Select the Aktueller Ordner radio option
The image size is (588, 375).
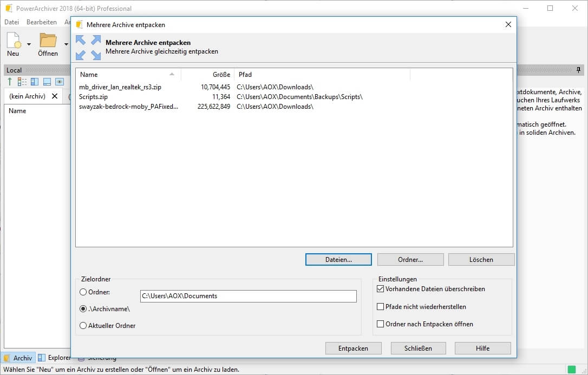(x=83, y=326)
